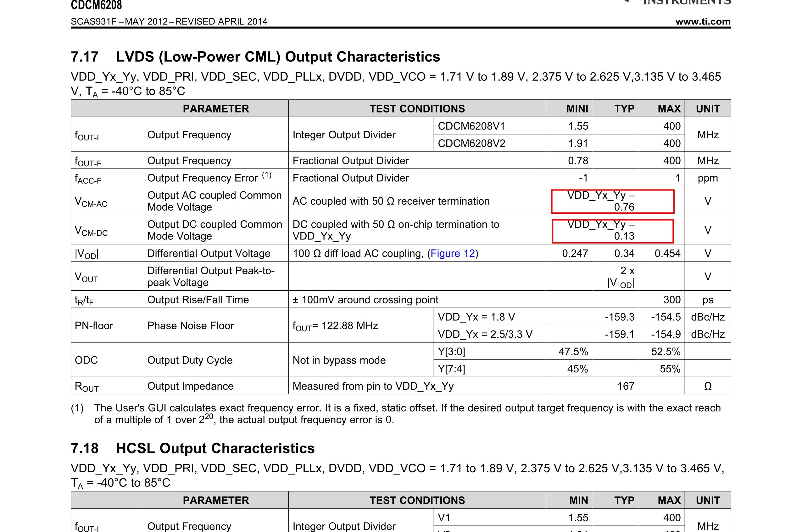
Task: Click the Output Frequency Error footnote marker
Action: pos(266,175)
